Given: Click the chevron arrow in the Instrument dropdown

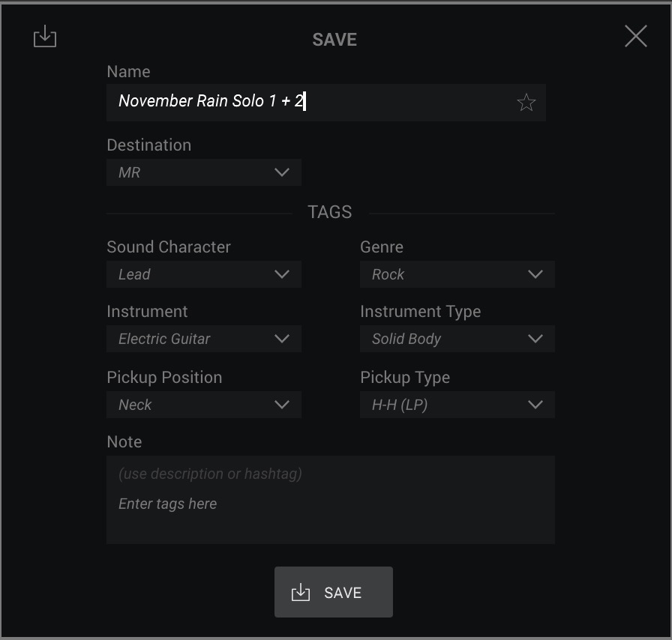Looking at the screenshot, I should point(281,339).
